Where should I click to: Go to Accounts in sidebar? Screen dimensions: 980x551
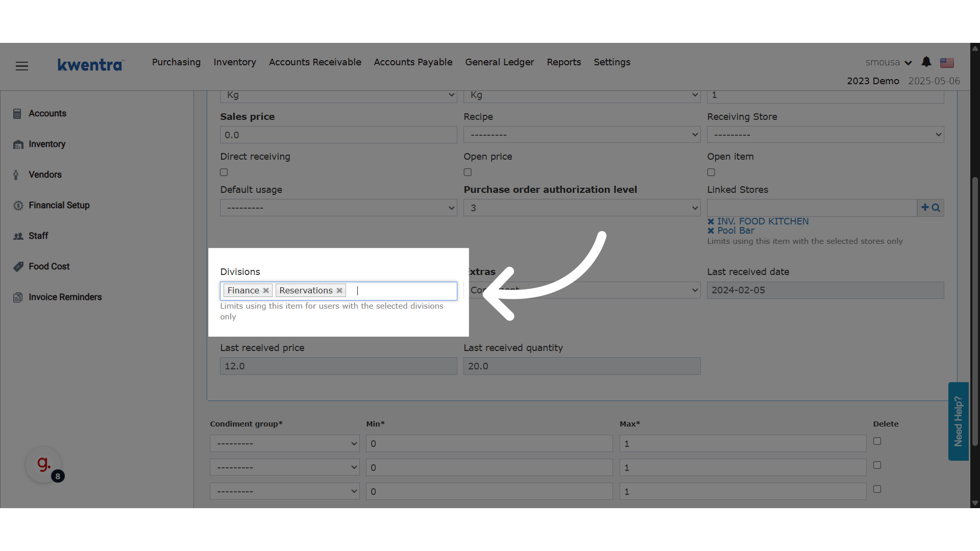click(47, 113)
